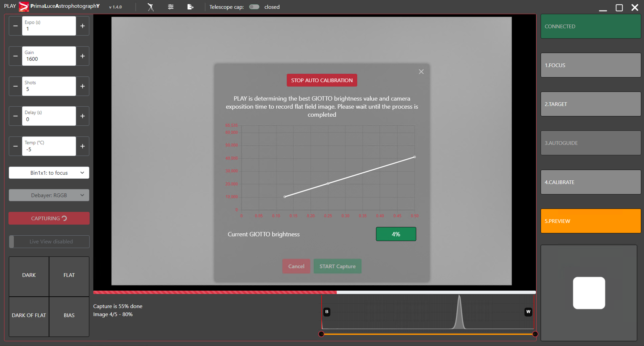Click the 4% GIOTTO brightness value
This screenshot has width=644, height=346.
(396, 234)
